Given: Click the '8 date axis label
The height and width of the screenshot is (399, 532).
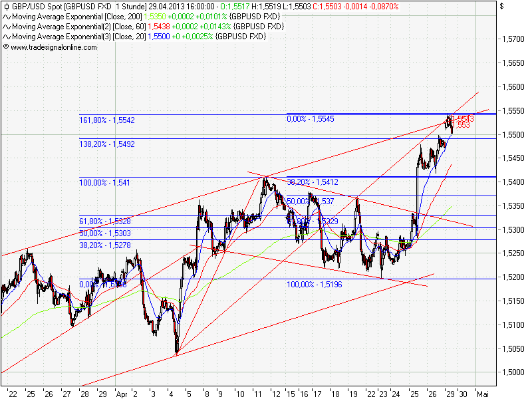Looking at the screenshot, I should click(206, 394).
